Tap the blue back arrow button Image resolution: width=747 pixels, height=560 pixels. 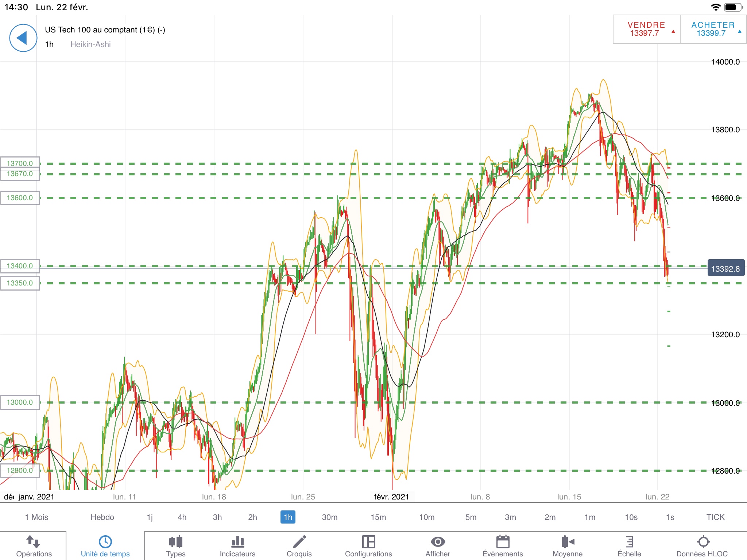pos(23,38)
